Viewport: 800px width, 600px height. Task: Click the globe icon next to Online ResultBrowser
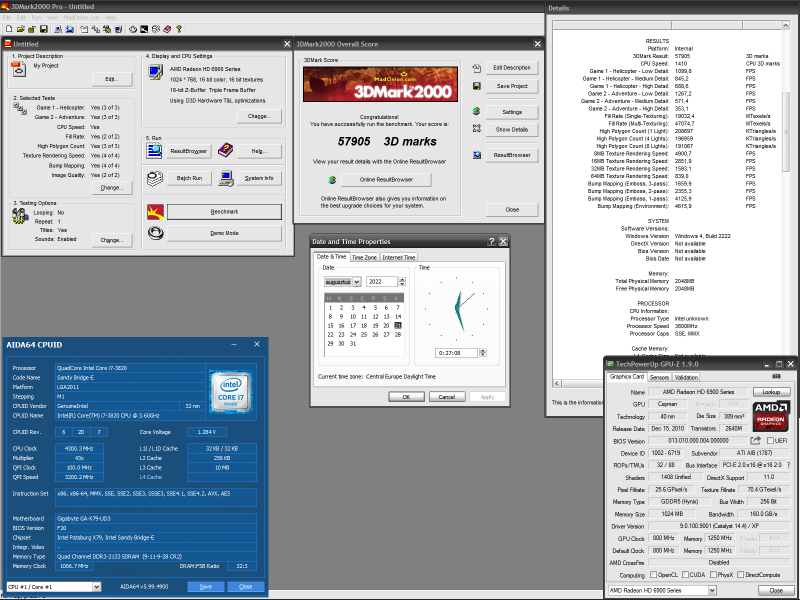coord(332,180)
